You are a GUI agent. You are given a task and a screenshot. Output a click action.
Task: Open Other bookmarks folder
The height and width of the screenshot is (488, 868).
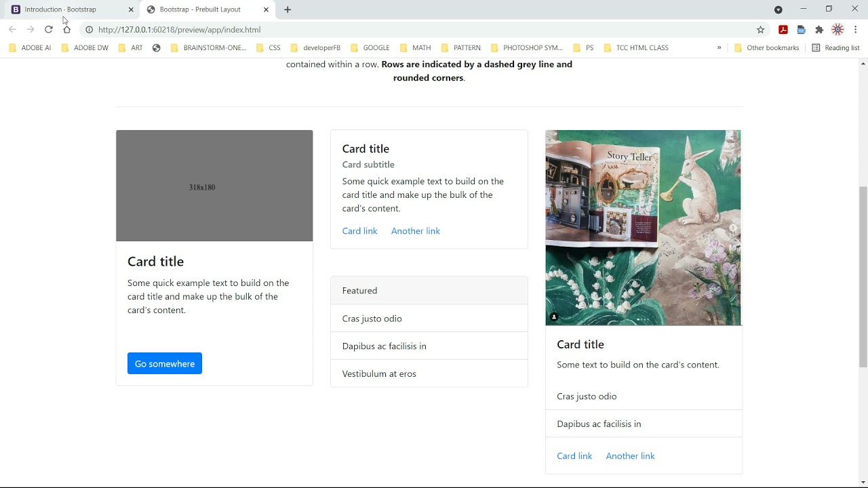coord(767,48)
